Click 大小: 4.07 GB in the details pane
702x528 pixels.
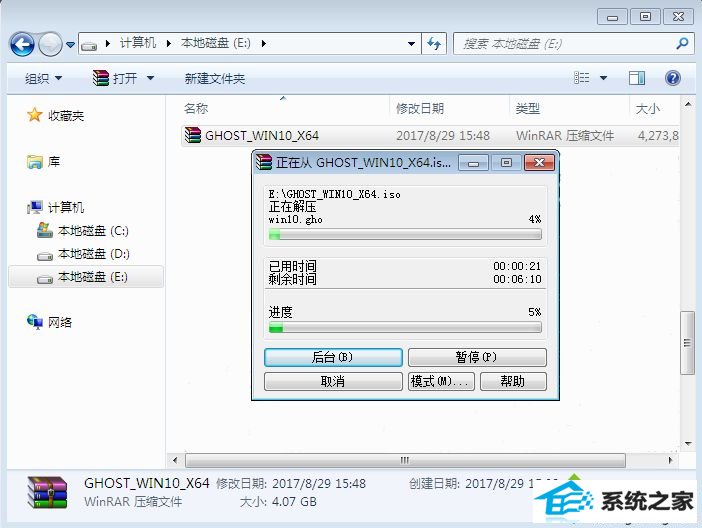278,502
